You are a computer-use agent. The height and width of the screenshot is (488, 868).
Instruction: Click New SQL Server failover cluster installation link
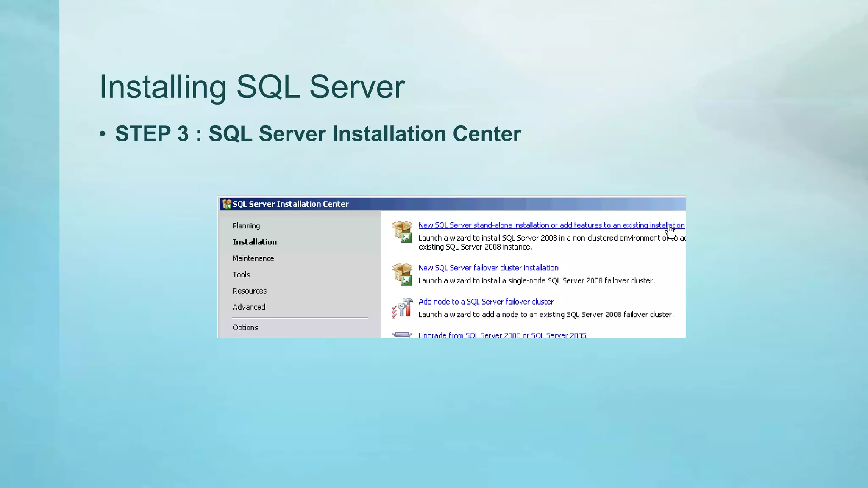tap(489, 268)
